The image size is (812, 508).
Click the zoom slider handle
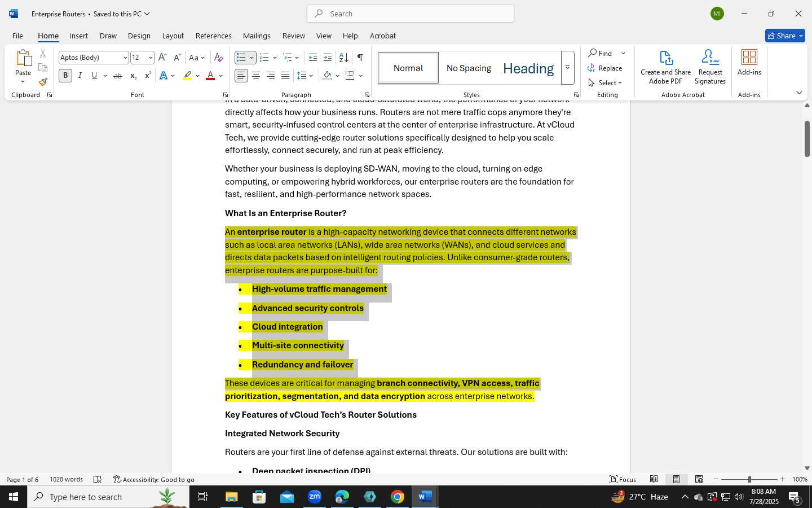tap(749, 479)
